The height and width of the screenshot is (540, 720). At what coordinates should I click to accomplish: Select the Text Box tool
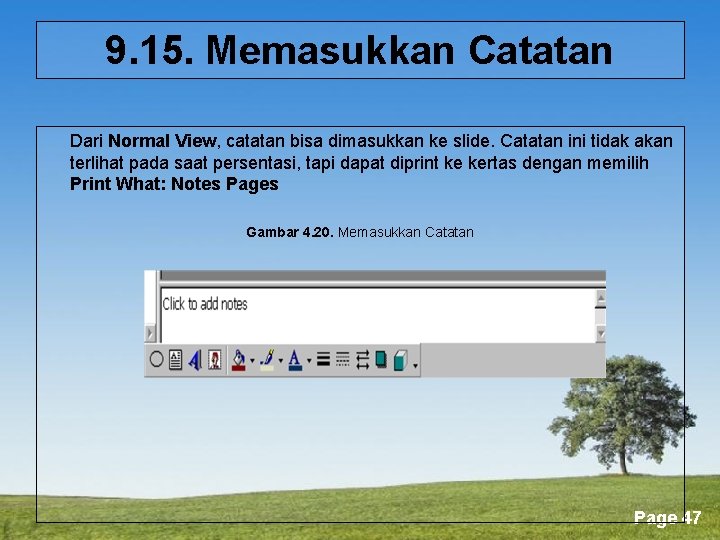click(x=175, y=360)
